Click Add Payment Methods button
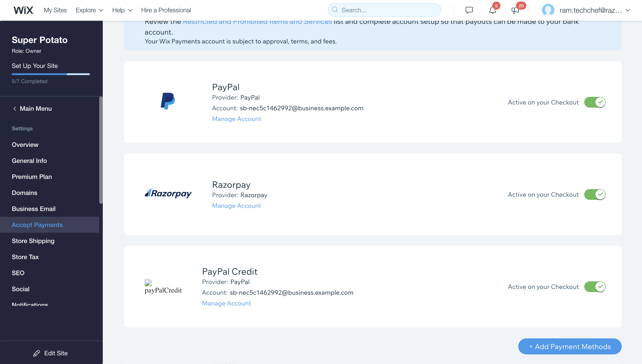 click(570, 346)
